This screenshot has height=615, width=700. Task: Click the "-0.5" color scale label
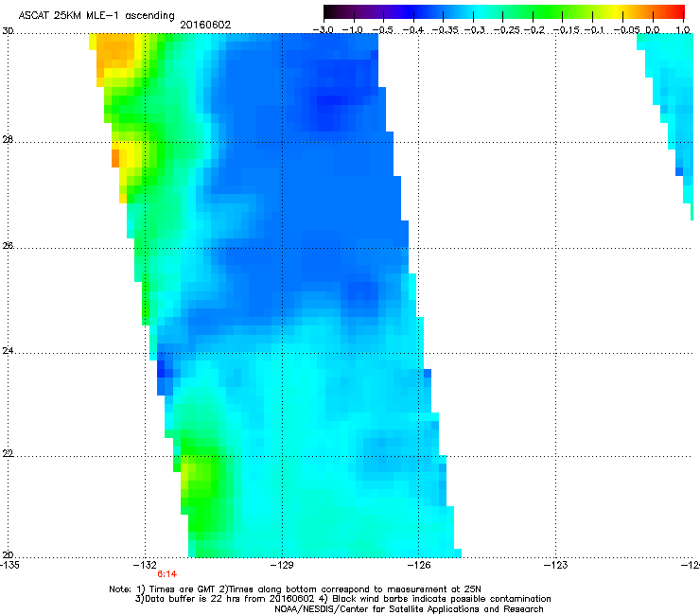coord(382,30)
